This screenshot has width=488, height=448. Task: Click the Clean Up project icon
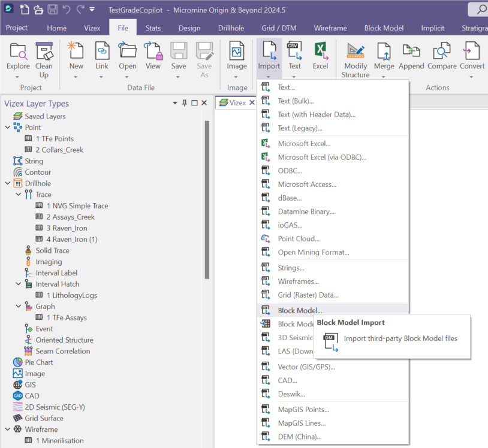pyautogui.click(x=44, y=53)
